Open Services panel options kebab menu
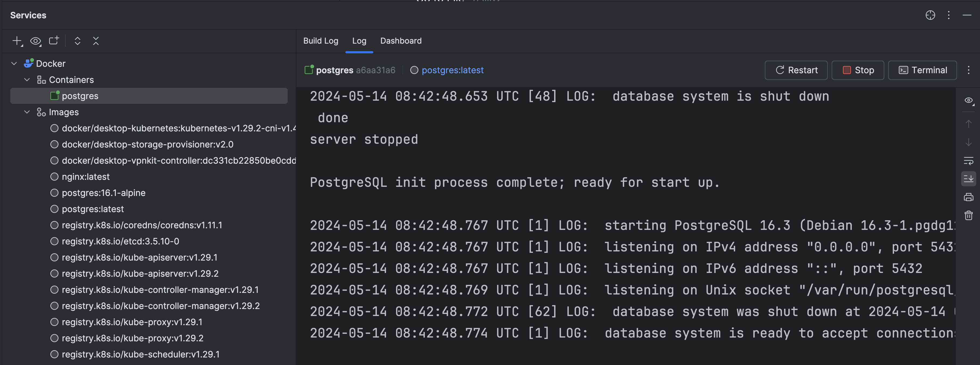This screenshot has height=365, width=980. pyautogui.click(x=948, y=15)
